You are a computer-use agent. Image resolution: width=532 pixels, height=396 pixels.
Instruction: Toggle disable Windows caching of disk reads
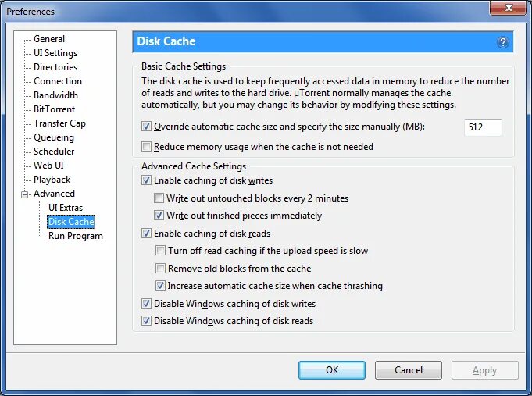pyautogui.click(x=146, y=321)
